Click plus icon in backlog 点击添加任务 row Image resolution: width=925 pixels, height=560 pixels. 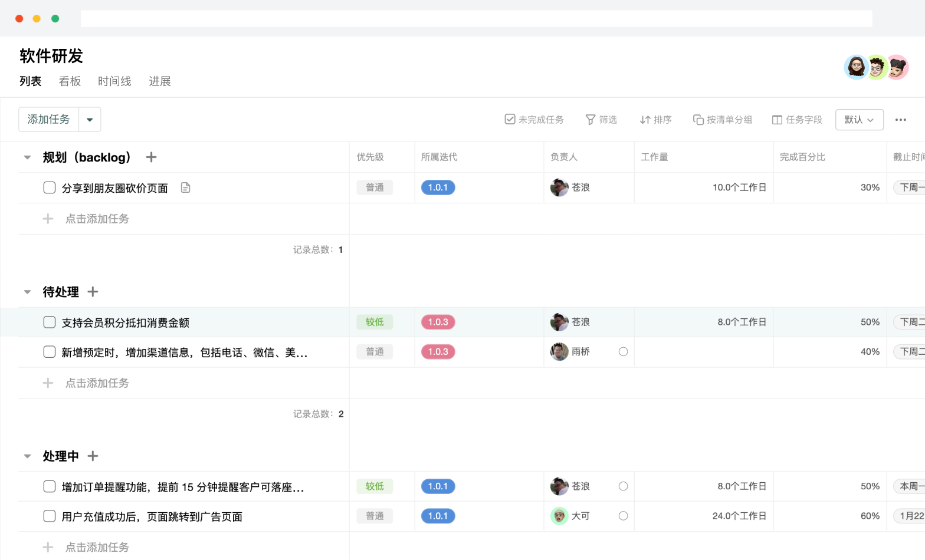pyautogui.click(x=48, y=219)
